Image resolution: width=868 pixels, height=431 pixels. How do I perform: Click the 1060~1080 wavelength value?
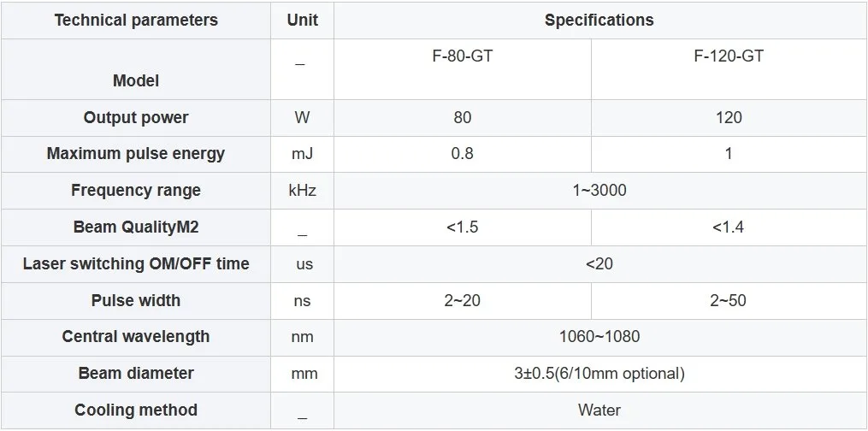[x=599, y=336]
